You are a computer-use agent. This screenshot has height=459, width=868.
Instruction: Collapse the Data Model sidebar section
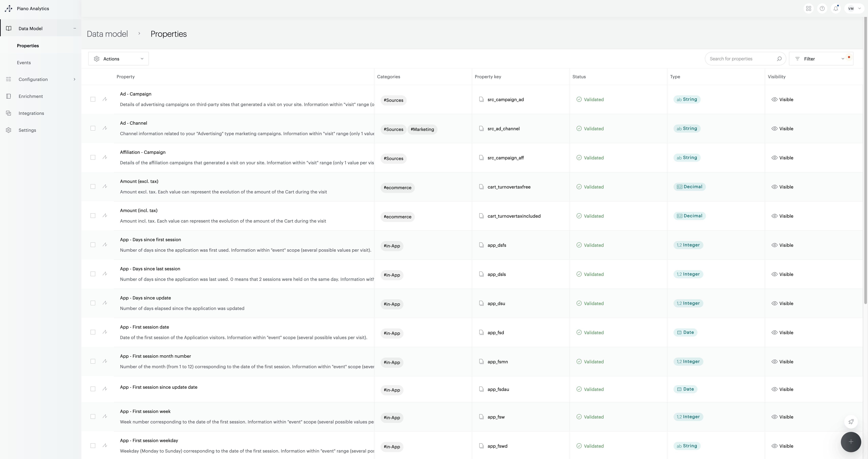(x=74, y=28)
